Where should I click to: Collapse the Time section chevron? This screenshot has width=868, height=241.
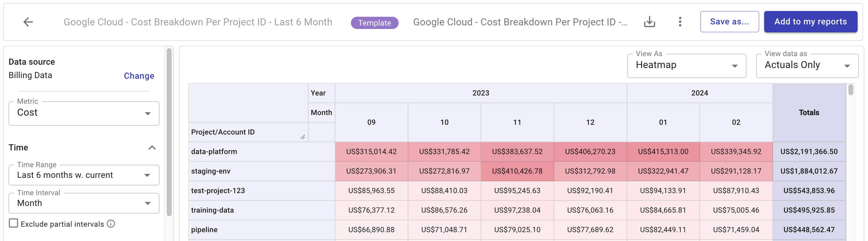tap(152, 147)
